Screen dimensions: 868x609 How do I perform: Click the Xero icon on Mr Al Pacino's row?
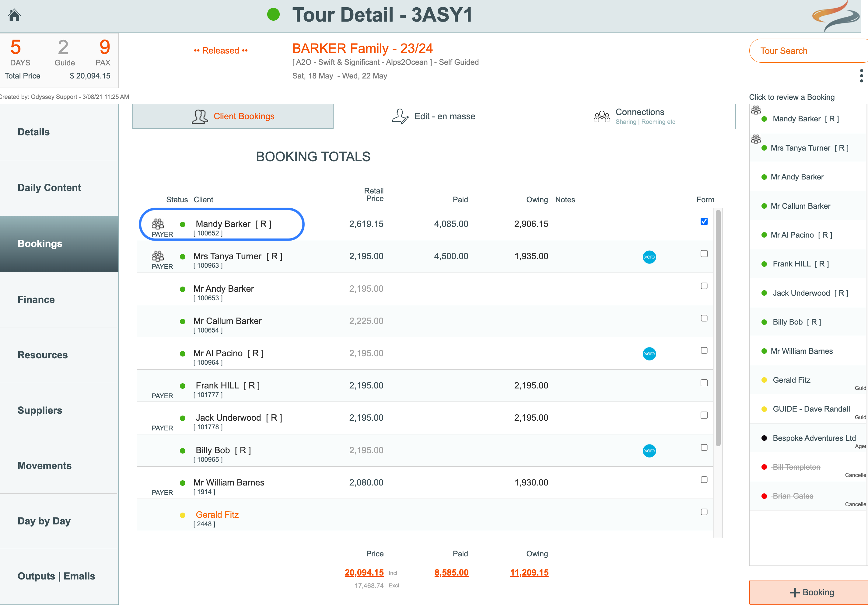pos(649,354)
